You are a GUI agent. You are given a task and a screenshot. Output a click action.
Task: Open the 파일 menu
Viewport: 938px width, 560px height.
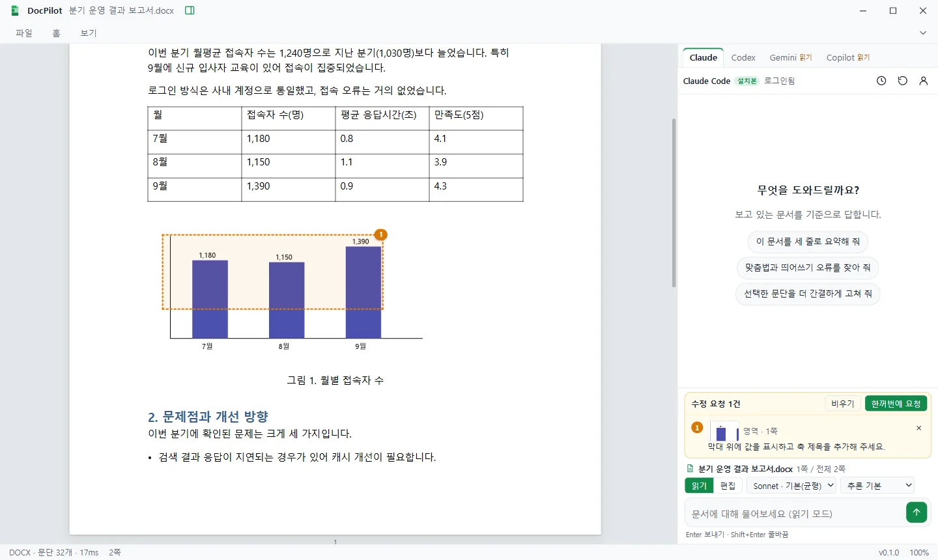[24, 33]
